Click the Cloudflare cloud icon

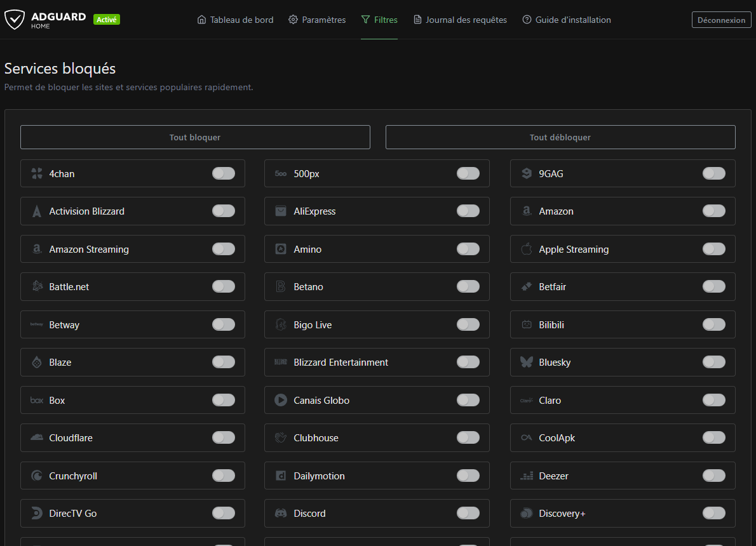37,437
